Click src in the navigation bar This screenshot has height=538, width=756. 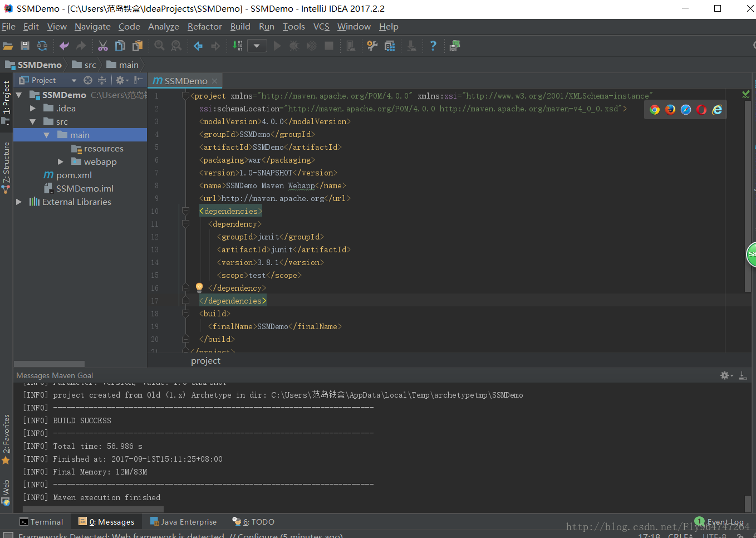[x=84, y=65]
